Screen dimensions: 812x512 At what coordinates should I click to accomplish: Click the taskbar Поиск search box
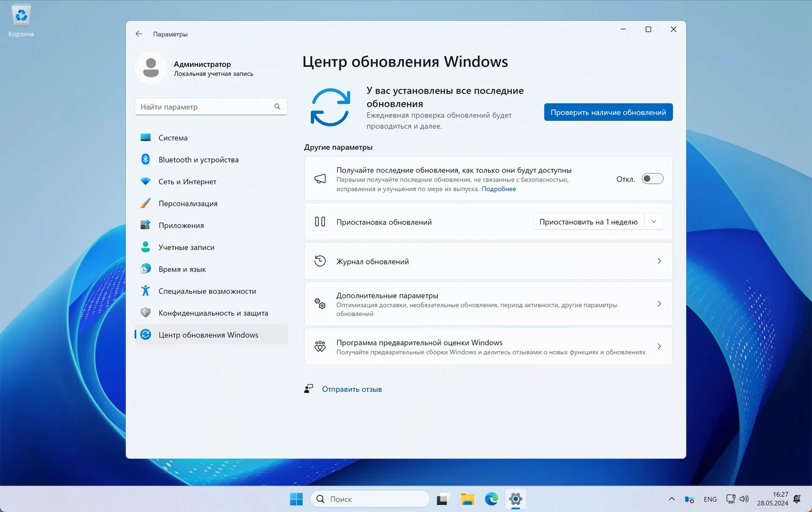pyautogui.click(x=370, y=499)
